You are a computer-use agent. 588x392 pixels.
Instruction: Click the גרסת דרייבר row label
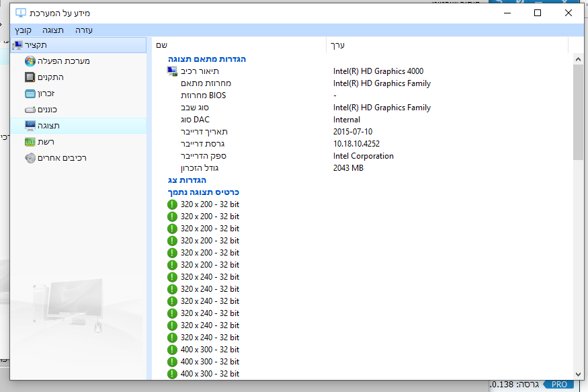click(x=202, y=144)
